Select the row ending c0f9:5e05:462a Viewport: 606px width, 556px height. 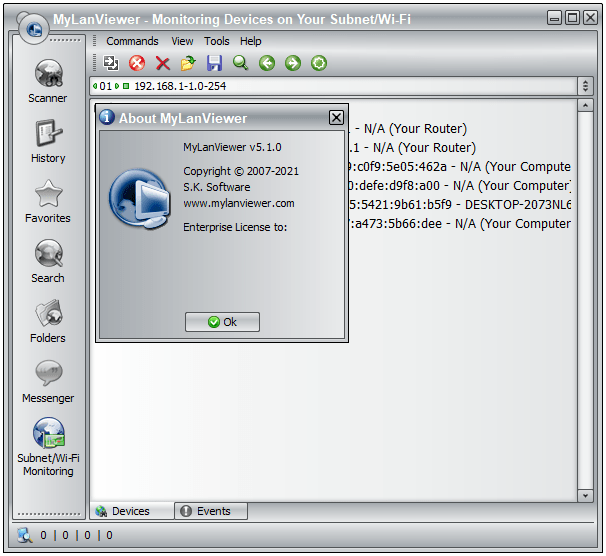point(460,167)
